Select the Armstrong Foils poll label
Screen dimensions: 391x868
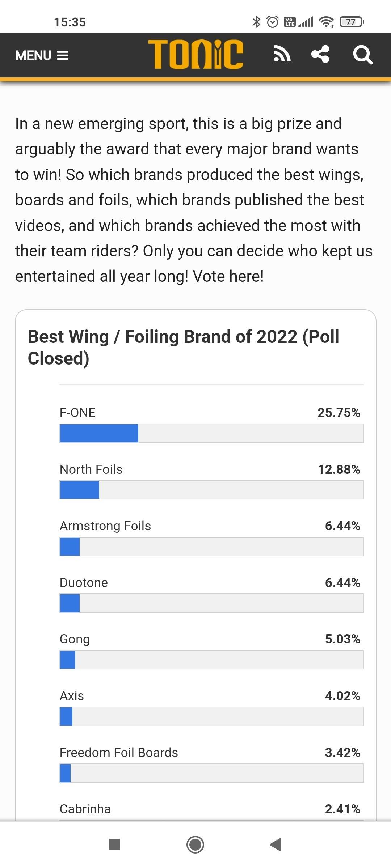(x=105, y=526)
